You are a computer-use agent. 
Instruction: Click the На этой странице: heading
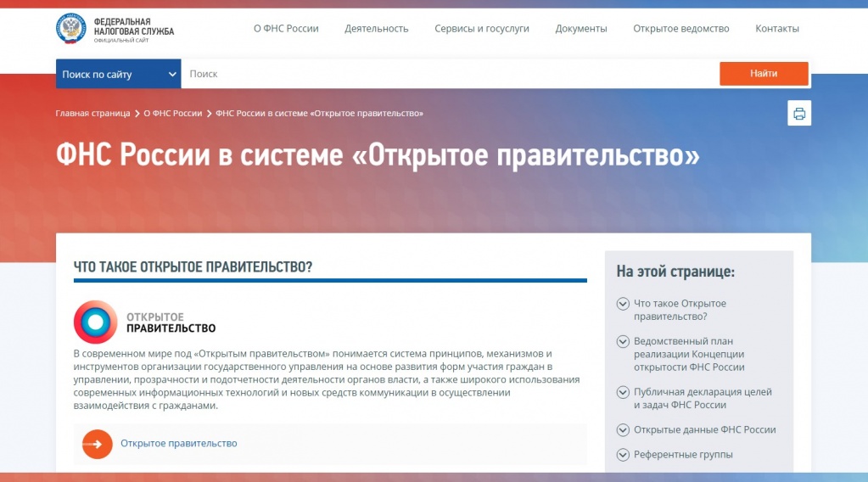[675, 272]
